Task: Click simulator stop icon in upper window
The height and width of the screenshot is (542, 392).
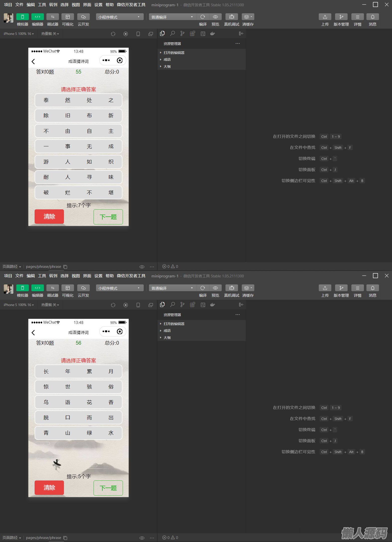Action: pos(126,34)
